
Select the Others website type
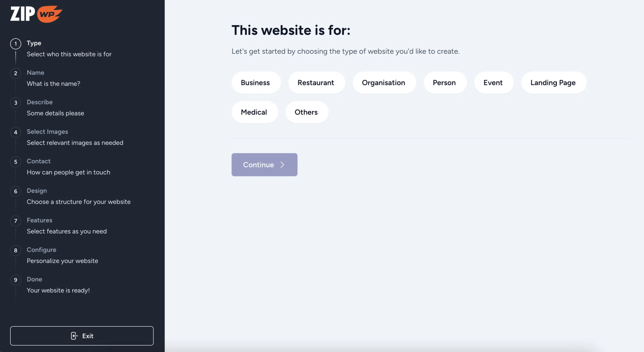pyautogui.click(x=306, y=112)
